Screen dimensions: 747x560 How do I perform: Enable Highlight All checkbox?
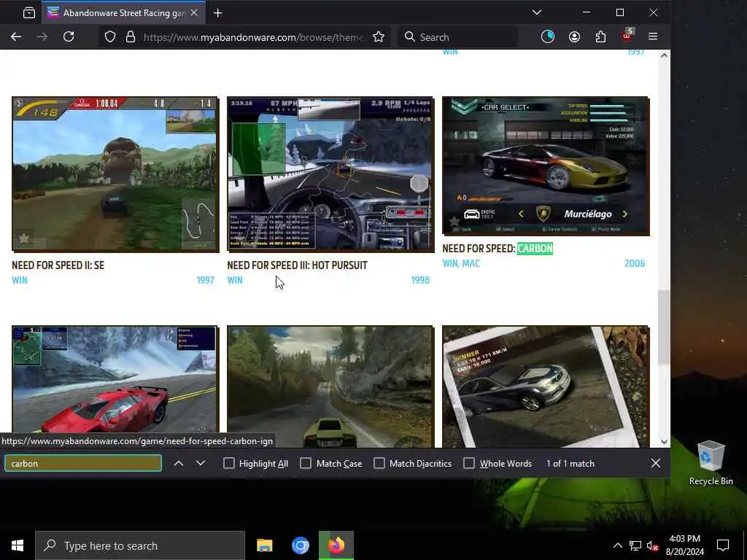click(229, 463)
